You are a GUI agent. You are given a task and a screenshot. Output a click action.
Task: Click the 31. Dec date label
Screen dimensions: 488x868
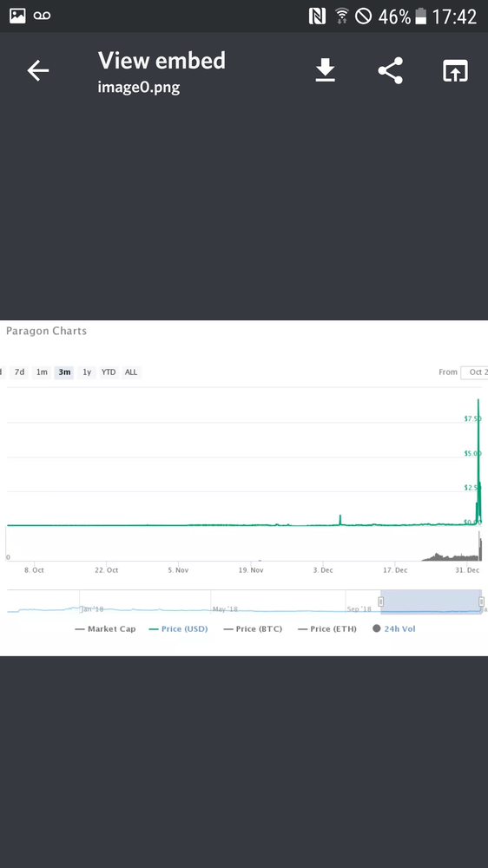tap(467, 570)
